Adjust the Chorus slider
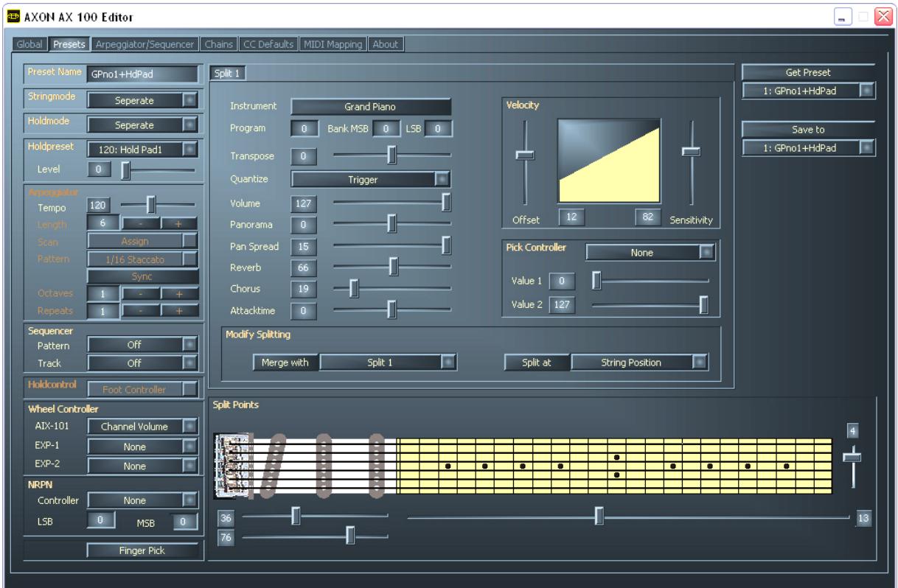This screenshot has height=588, width=898. 391,288
